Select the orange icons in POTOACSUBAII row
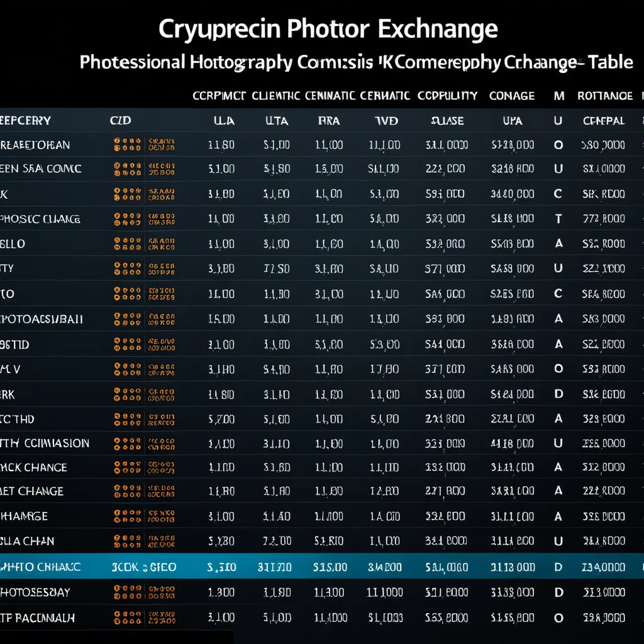The image size is (644, 644). (127, 319)
